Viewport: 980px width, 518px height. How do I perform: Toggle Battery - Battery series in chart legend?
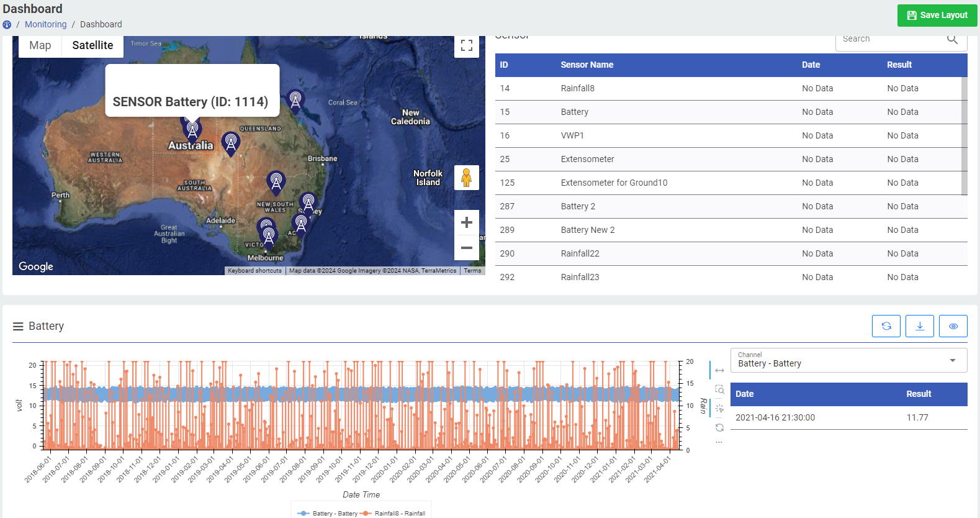point(329,513)
